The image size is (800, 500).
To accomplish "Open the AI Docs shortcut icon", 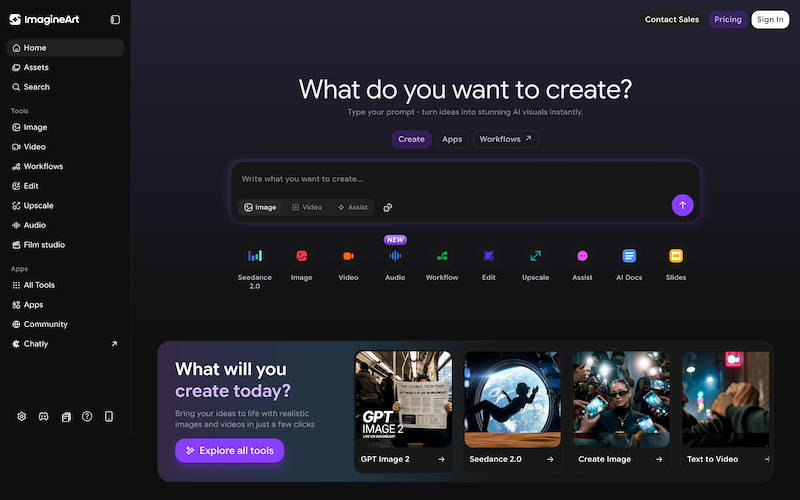I will (629, 256).
